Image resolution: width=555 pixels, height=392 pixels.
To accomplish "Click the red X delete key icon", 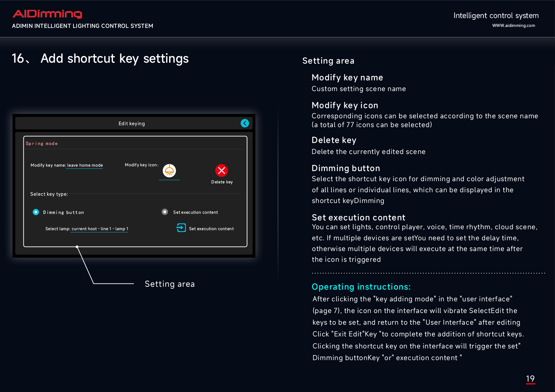I will tap(221, 170).
